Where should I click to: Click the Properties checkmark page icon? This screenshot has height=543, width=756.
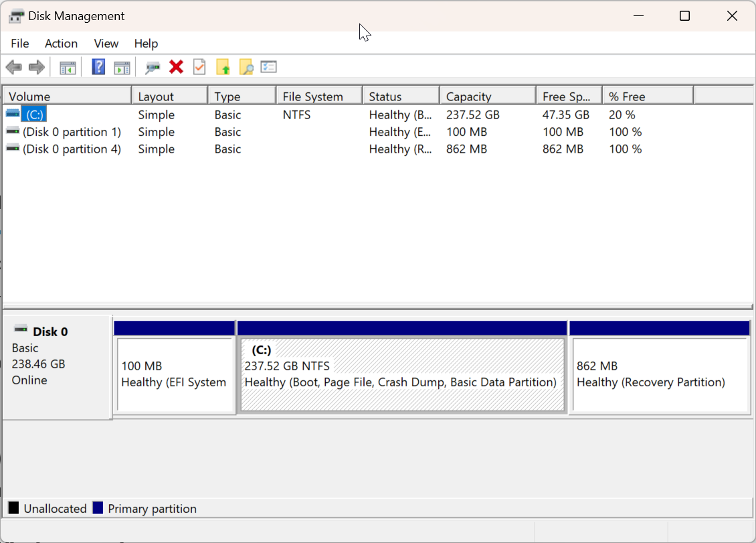(199, 67)
